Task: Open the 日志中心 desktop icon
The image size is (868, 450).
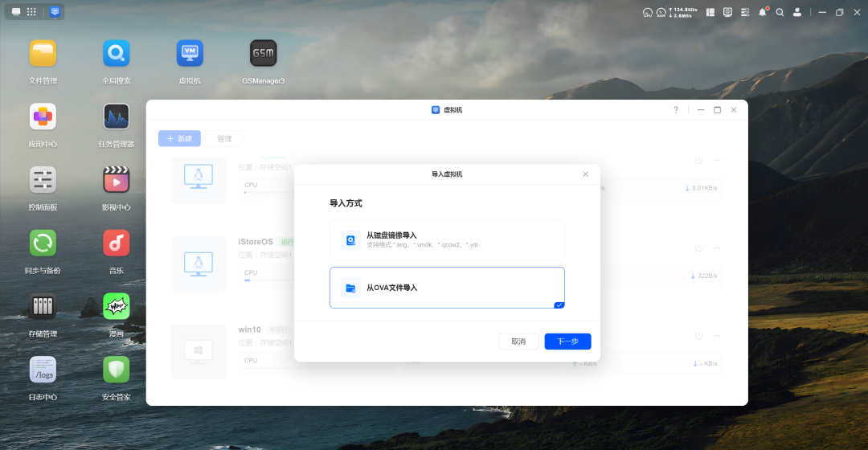Action: (43, 370)
